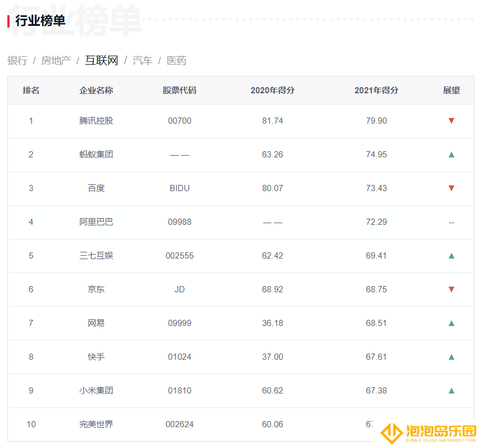
Task: Open the 医药 industry tab
Action: 177,60
